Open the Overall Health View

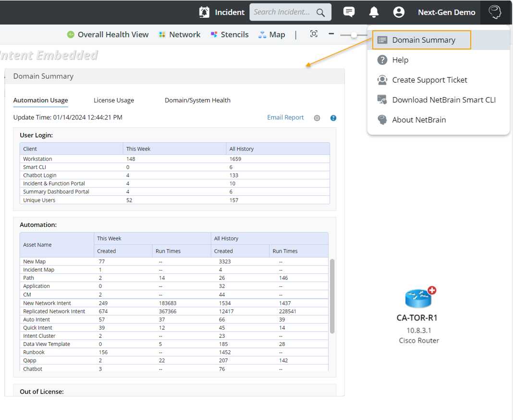click(x=108, y=35)
